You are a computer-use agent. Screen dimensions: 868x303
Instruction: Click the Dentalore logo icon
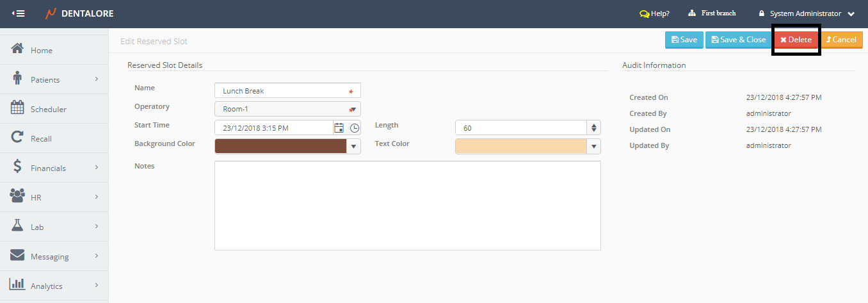51,13
